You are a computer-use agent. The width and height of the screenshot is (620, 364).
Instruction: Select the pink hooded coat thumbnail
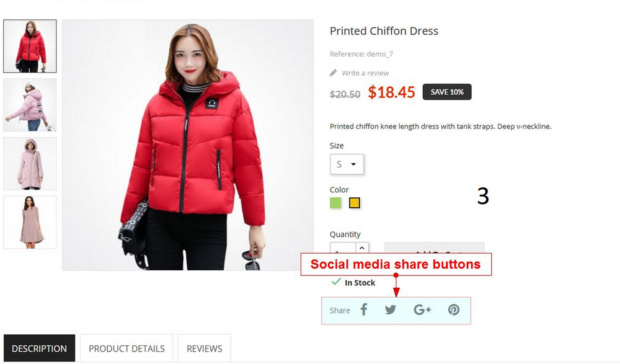pos(30,164)
